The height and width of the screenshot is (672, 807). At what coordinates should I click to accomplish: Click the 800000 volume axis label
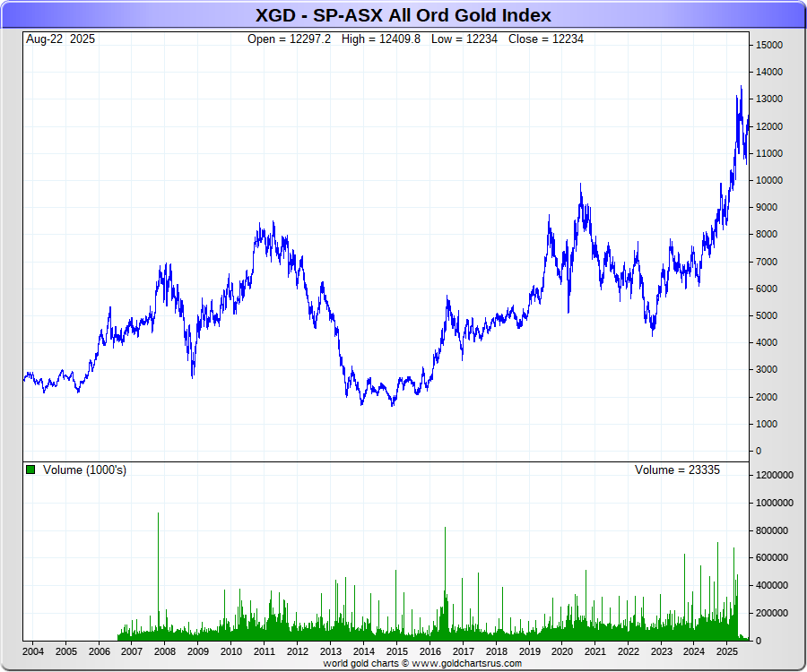[x=771, y=530]
